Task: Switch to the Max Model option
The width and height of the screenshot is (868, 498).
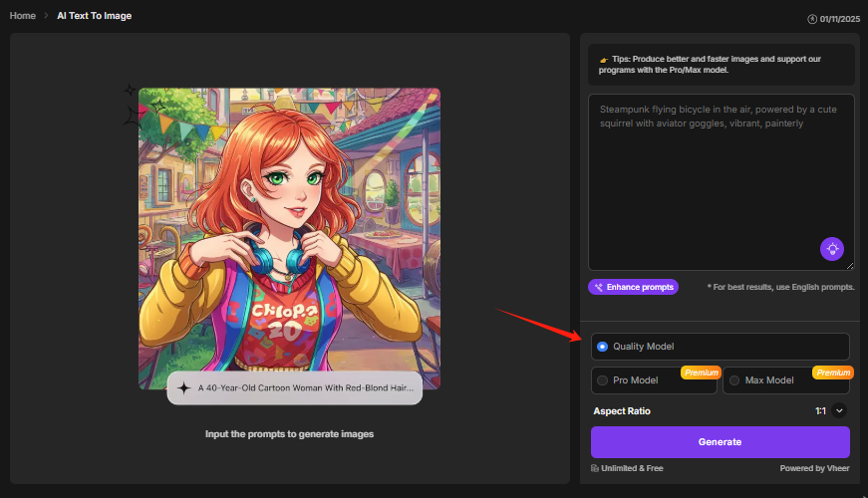Action: coord(734,380)
